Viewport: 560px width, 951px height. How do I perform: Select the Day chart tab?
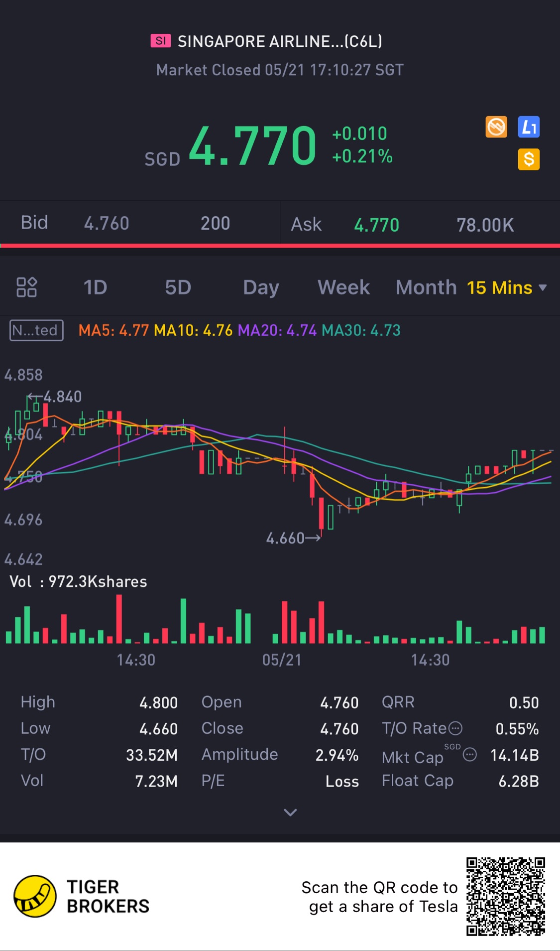[x=261, y=287]
